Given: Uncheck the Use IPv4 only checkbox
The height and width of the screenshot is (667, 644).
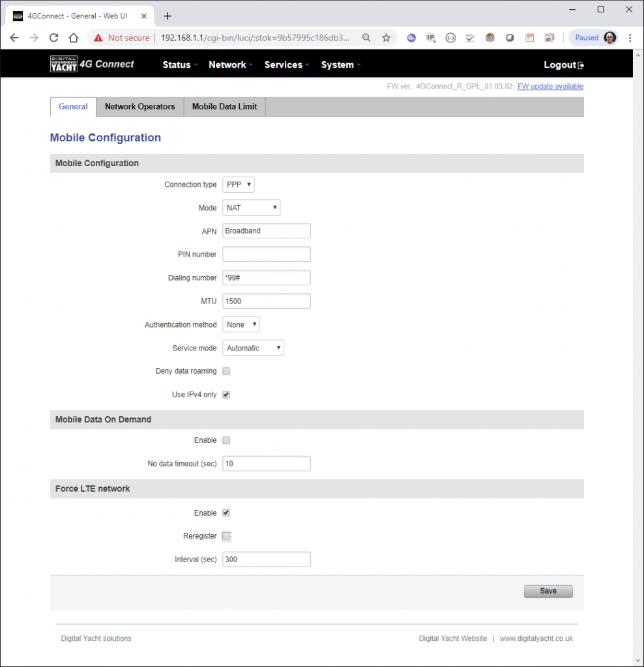Looking at the screenshot, I should point(226,395).
